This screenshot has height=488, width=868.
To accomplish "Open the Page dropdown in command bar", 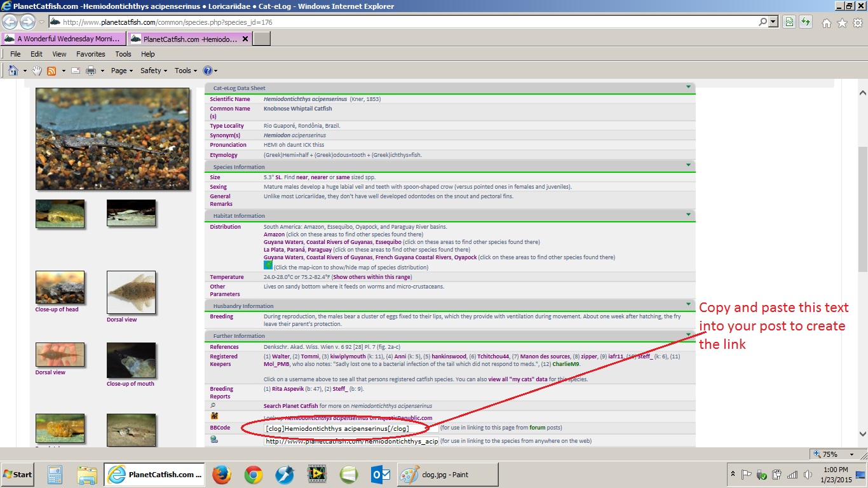I will point(121,71).
